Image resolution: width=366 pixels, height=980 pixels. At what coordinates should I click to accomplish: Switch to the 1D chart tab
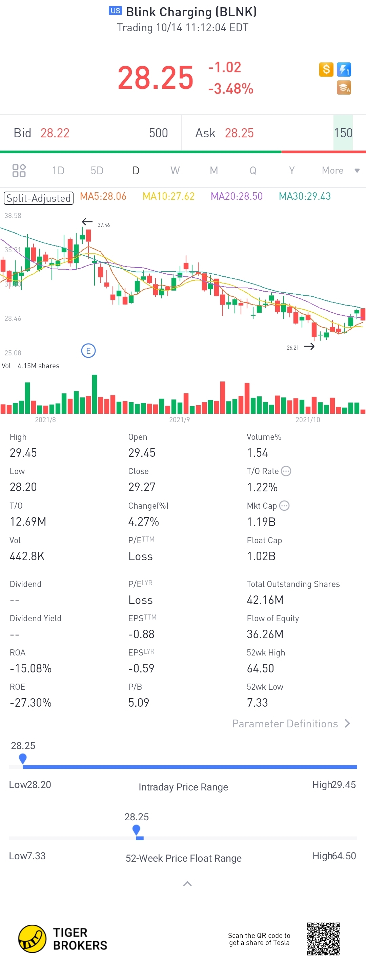[58, 171]
